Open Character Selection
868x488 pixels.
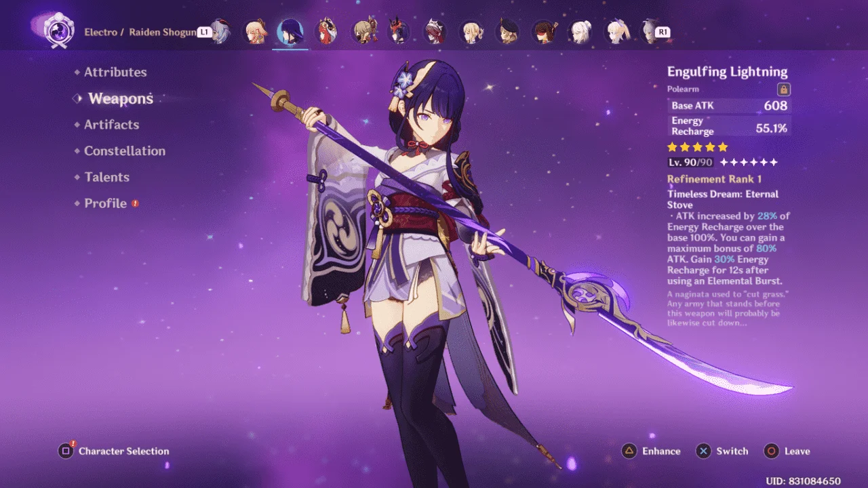coord(114,451)
